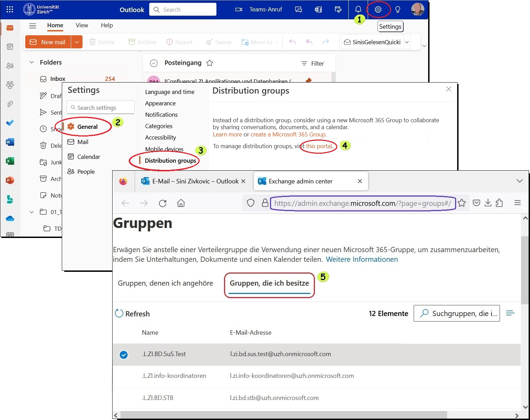Expand the SinisGelesenQuicki quick step dropdown
The image size is (530, 420).
point(407,42)
